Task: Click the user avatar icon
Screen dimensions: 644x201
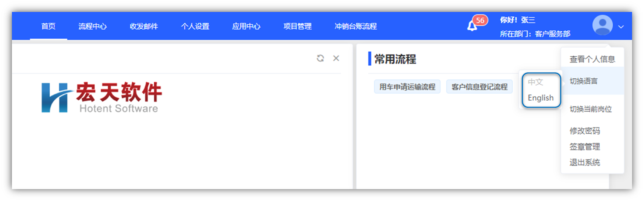Action: [x=602, y=25]
